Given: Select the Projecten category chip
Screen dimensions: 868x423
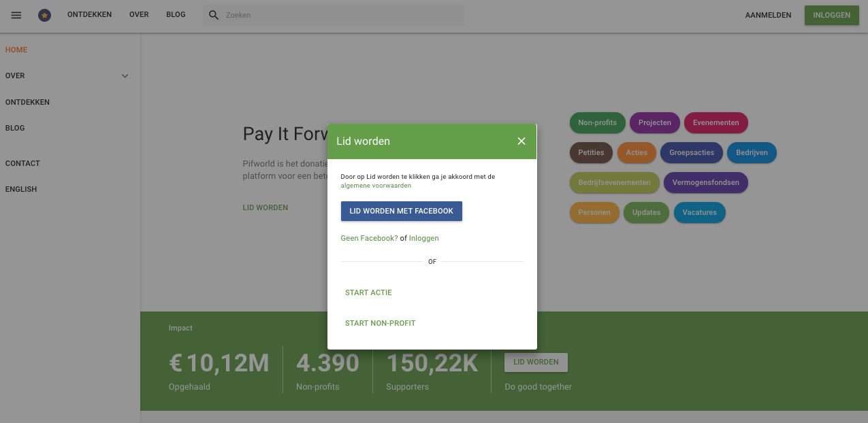Looking at the screenshot, I should [x=655, y=122].
